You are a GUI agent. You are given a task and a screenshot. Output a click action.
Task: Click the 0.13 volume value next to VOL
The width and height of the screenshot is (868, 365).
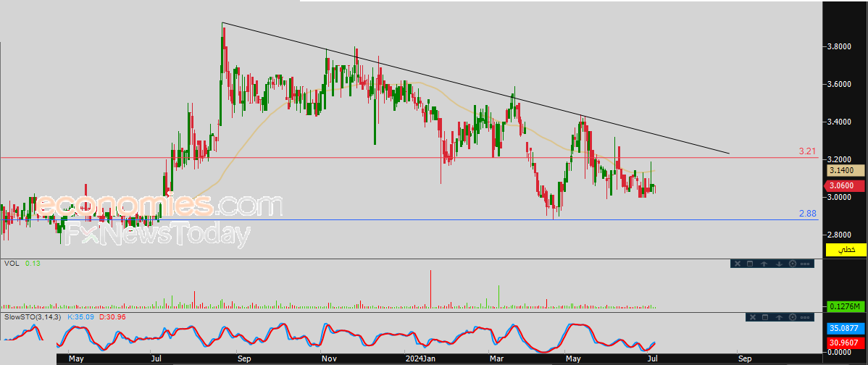point(33,264)
